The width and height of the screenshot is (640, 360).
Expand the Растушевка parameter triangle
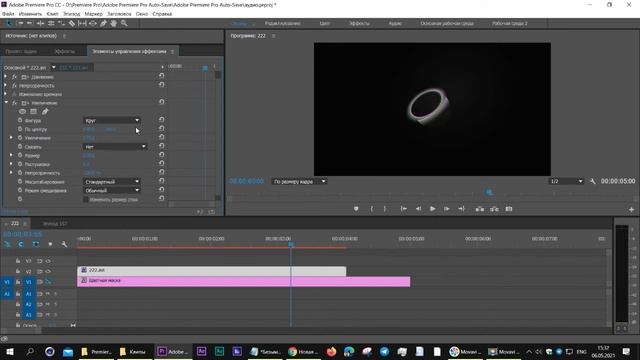[x=11, y=164]
